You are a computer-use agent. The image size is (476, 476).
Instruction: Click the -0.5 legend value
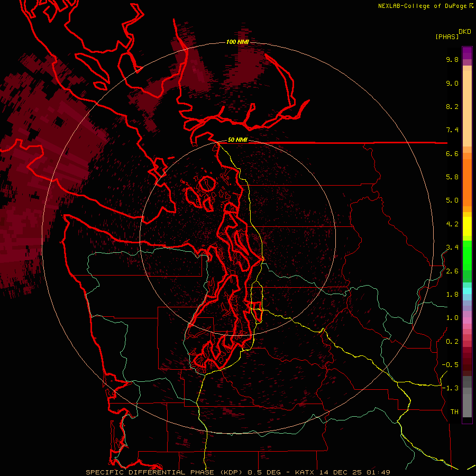coord(450,365)
